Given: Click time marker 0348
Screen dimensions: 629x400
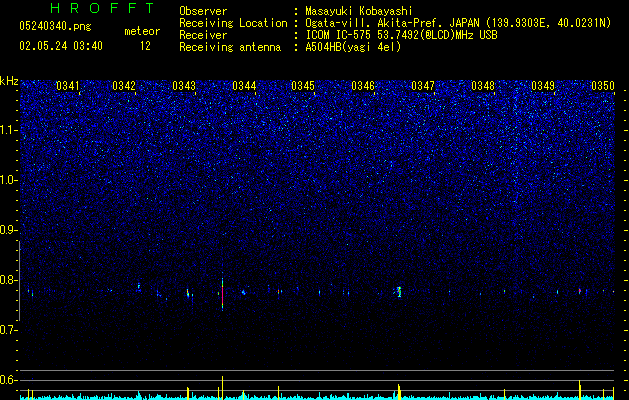Looking at the screenshot, I should point(483,86).
